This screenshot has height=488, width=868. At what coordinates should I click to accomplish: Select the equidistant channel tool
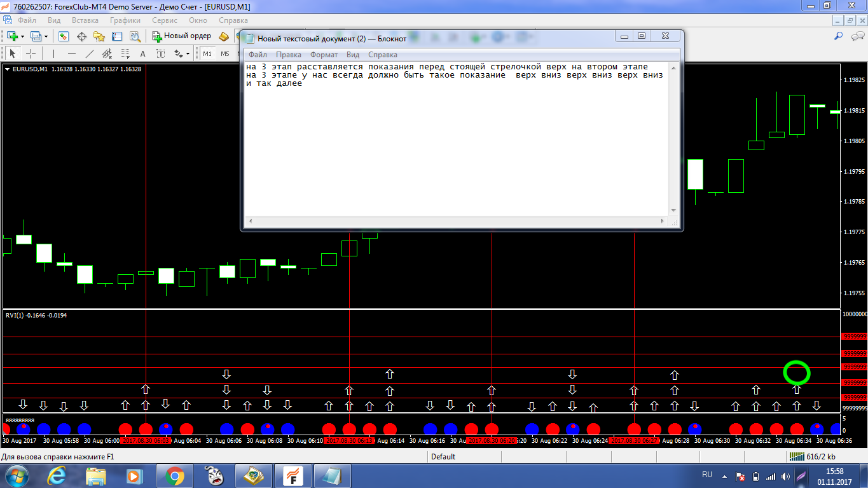(107, 53)
